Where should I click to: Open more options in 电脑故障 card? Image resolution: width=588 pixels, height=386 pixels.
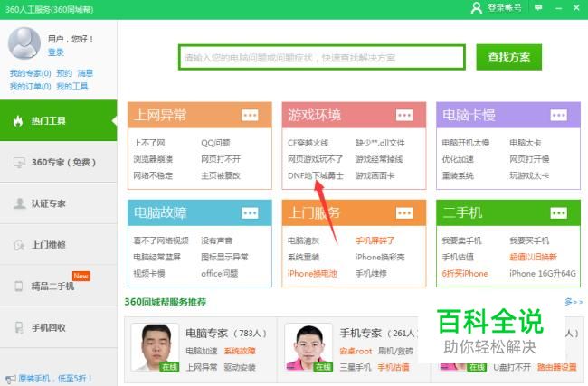[250, 213]
